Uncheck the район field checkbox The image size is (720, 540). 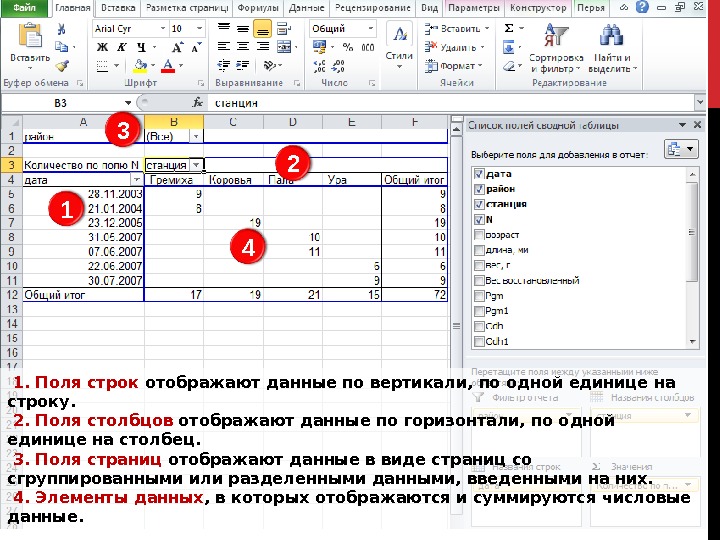[x=478, y=189]
